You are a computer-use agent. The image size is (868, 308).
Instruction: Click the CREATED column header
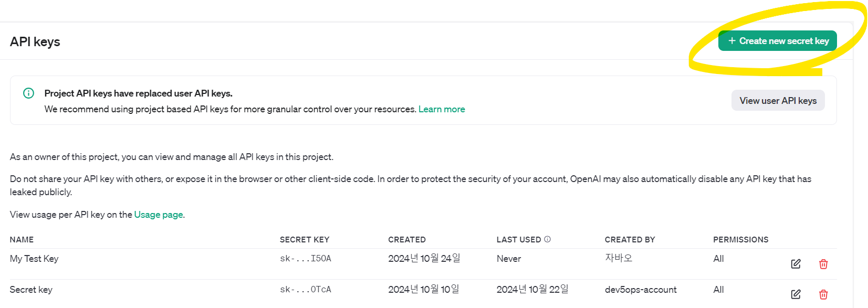click(407, 240)
